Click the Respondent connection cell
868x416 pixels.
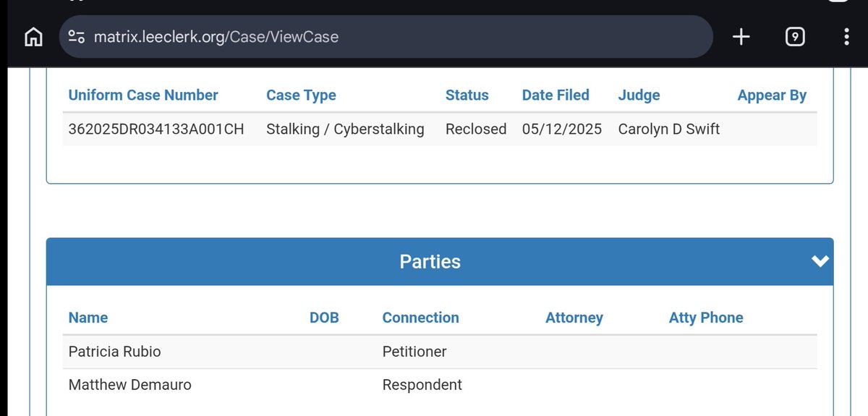click(422, 385)
